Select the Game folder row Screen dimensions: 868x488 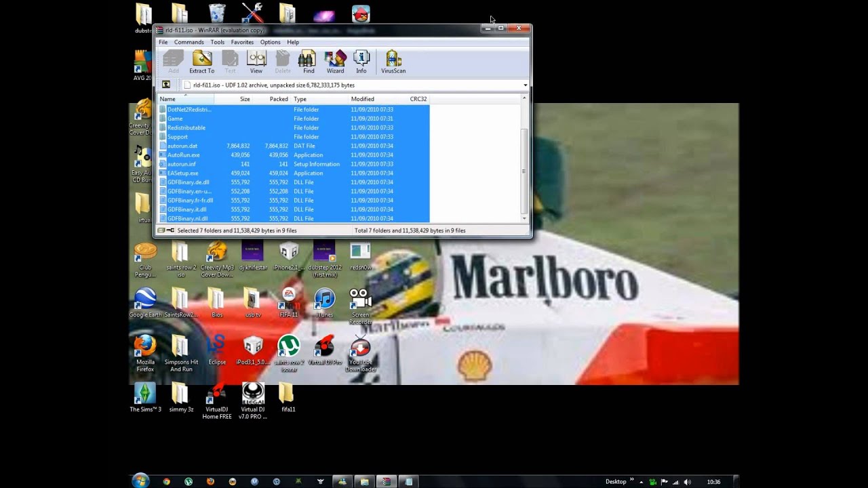tap(294, 119)
